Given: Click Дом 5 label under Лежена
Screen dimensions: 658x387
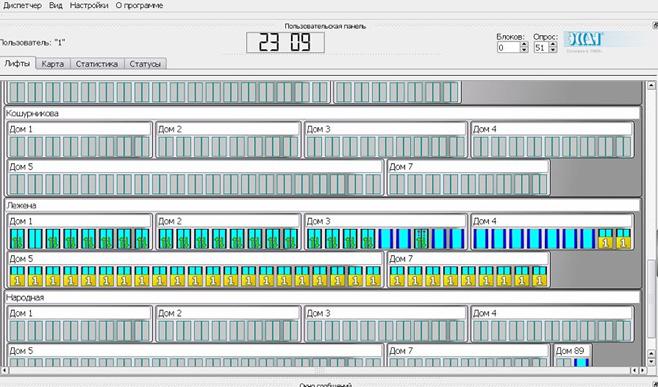Looking at the screenshot, I should [21, 259].
